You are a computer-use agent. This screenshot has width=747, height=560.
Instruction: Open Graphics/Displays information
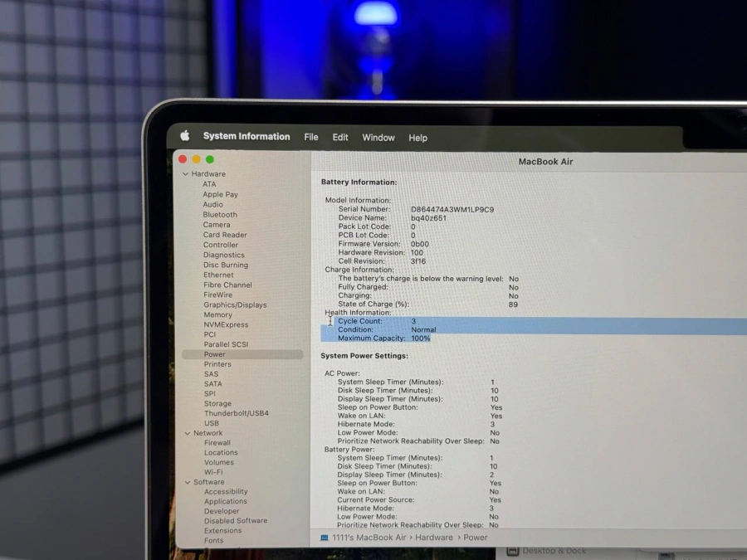coord(234,304)
